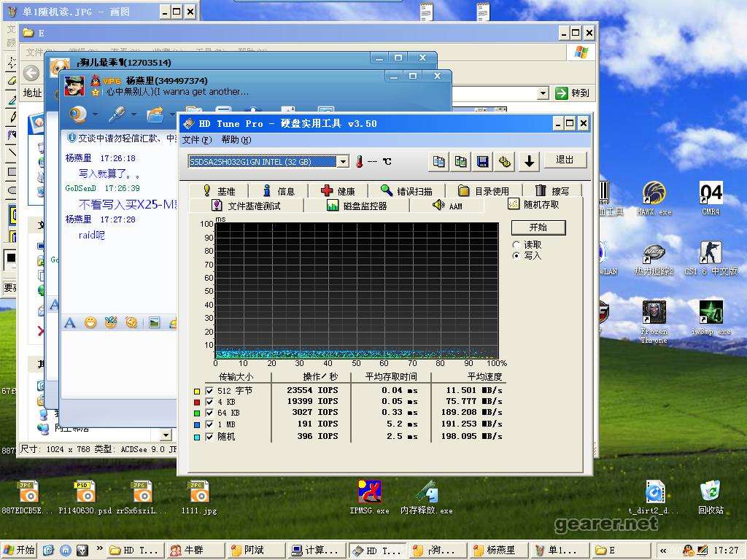Toggle the 64 KB checkbox
Viewport: 747px width, 560px height.
pyautogui.click(x=209, y=413)
